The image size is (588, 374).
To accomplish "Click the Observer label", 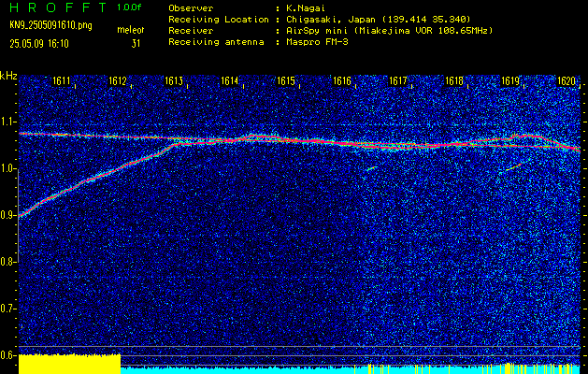I will [x=191, y=8].
